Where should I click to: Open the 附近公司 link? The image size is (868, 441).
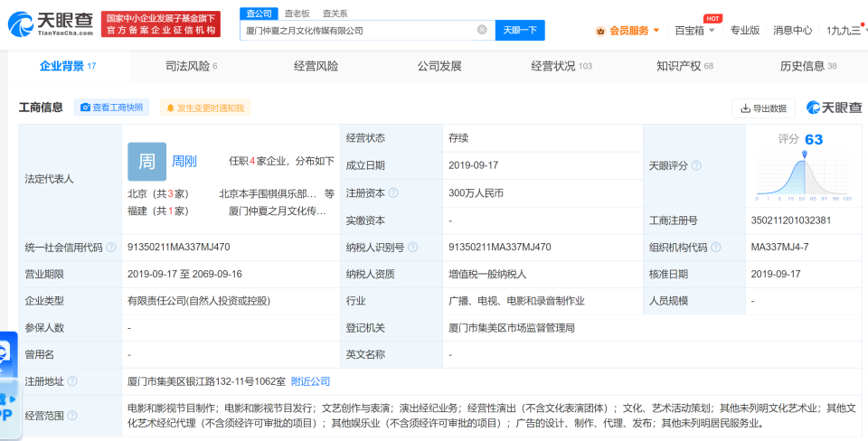tap(310, 381)
